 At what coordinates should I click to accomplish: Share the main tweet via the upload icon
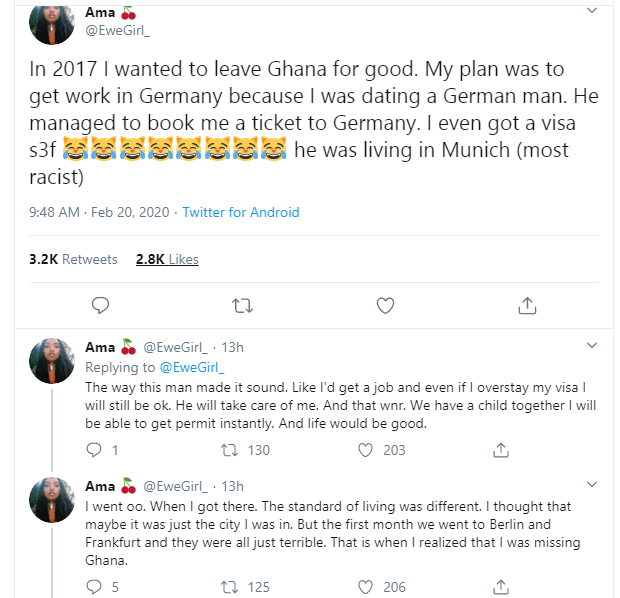(527, 305)
